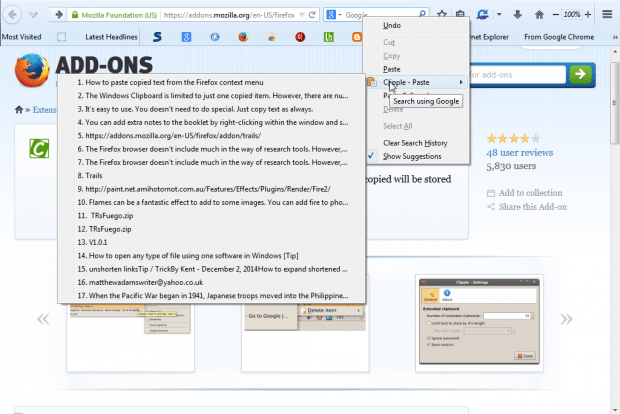Click the blue sync arrow toolbar icon

482,15
